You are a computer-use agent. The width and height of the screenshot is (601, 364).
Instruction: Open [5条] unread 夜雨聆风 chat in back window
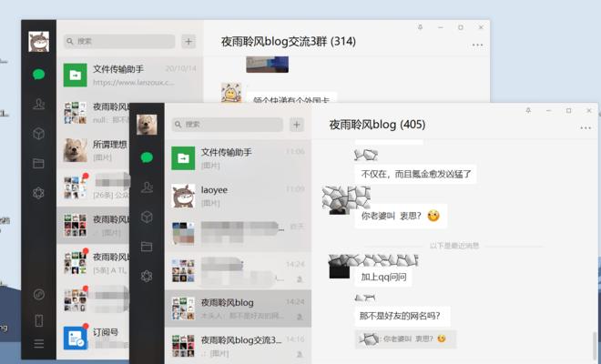(93, 263)
